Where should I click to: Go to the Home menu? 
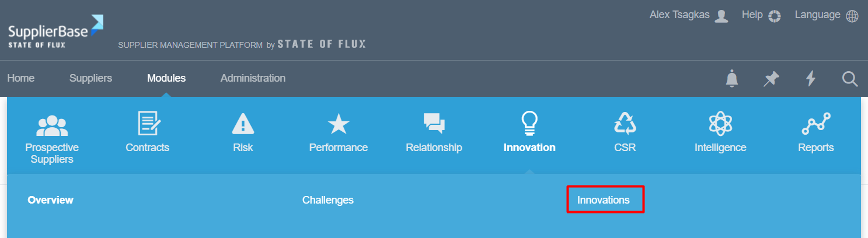[21, 78]
